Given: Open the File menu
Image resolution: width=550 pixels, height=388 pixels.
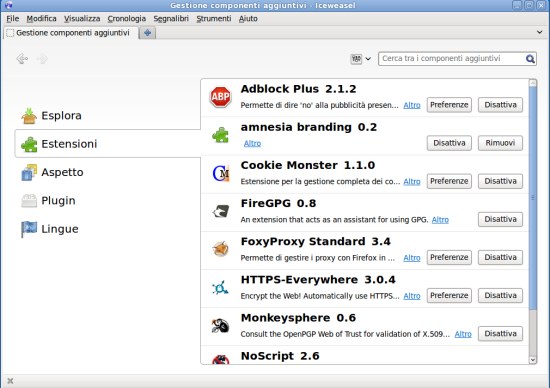Looking at the screenshot, I should point(13,19).
